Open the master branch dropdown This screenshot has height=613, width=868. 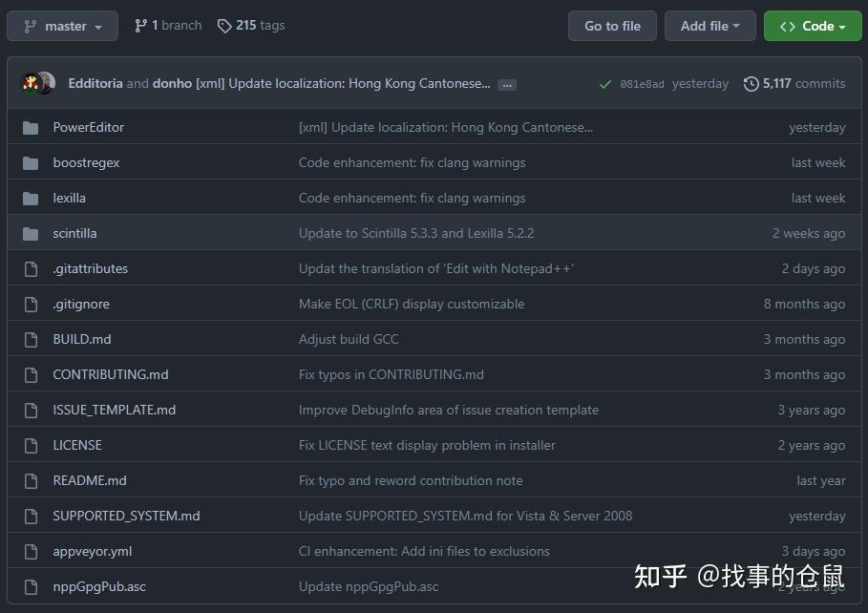tap(63, 26)
